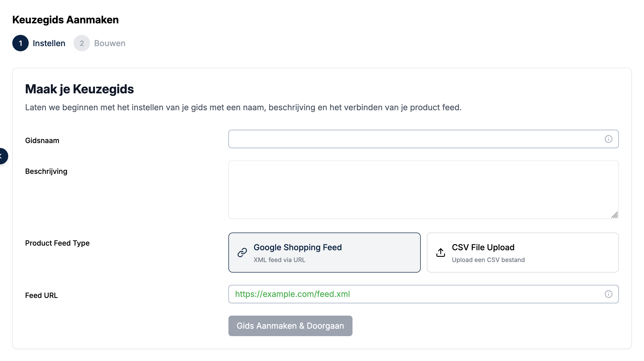Click the Beschrijving label text
Viewport: 644px width, 361px height.
tap(46, 171)
